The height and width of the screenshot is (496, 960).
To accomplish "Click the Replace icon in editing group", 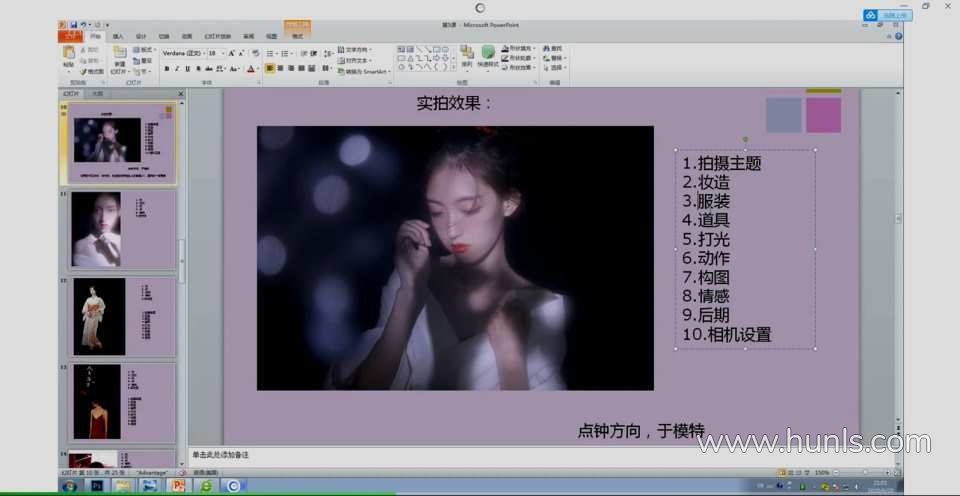I will (546, 58).
